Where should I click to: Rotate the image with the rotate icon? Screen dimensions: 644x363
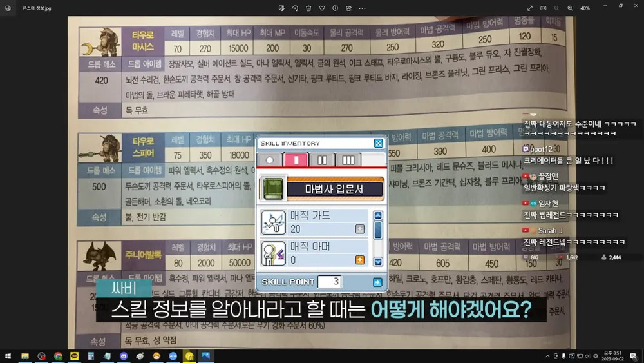(295, 8)
